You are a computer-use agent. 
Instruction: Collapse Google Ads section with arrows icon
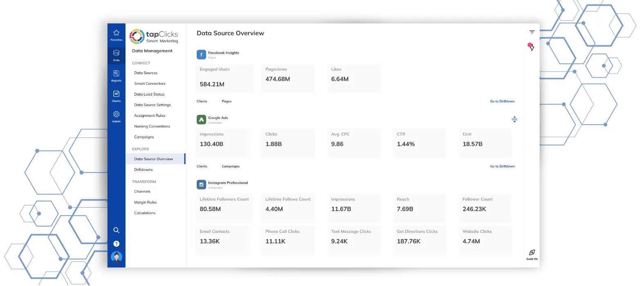(x=514, y=119)
